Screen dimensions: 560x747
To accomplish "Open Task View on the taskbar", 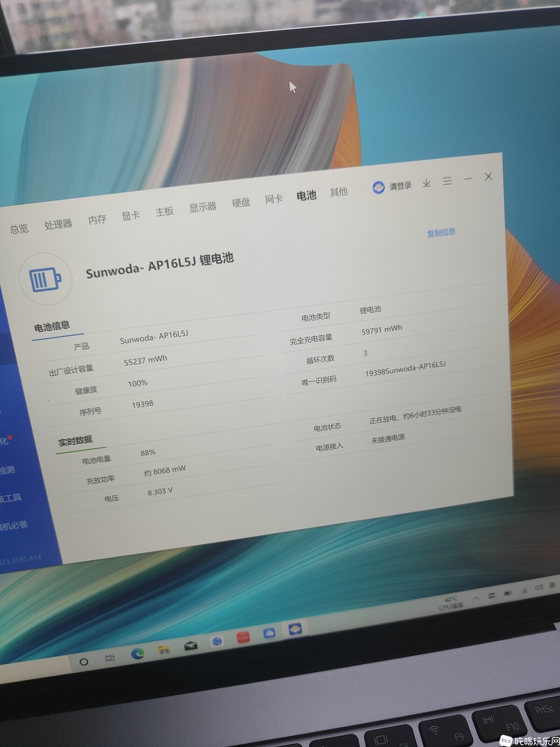I will click(110, 658).
